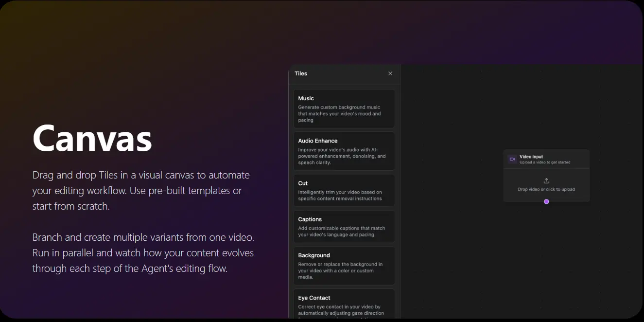This screenshot has width=644, height=322.
Task: Click 'Drop video or click to upload'
Action: pos(546,189)
